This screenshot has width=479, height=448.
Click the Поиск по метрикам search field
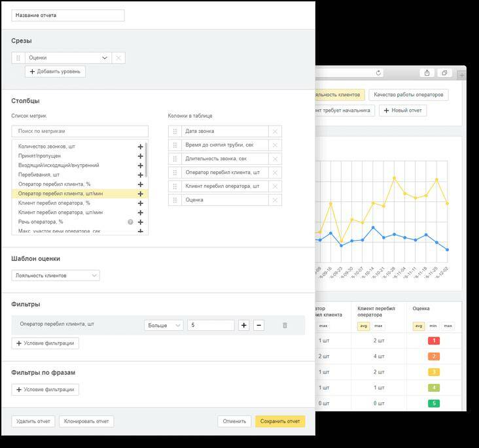tap(80, 131)
